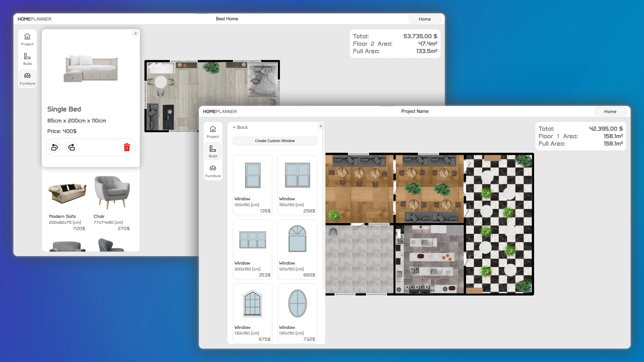This screenshot has height=362, width=644.
Task: Click the Create Custom Window button
Action: pyautogui.click(x=275, y=141)
